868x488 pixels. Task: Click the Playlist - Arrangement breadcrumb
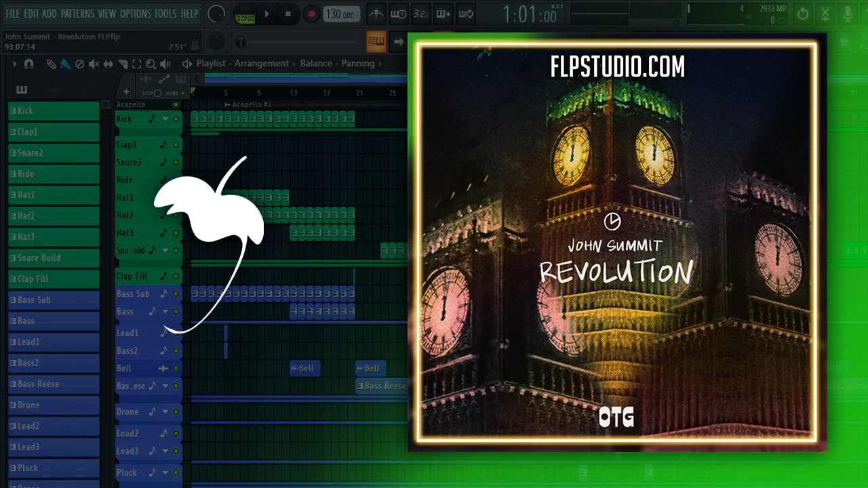click(243, 64)
